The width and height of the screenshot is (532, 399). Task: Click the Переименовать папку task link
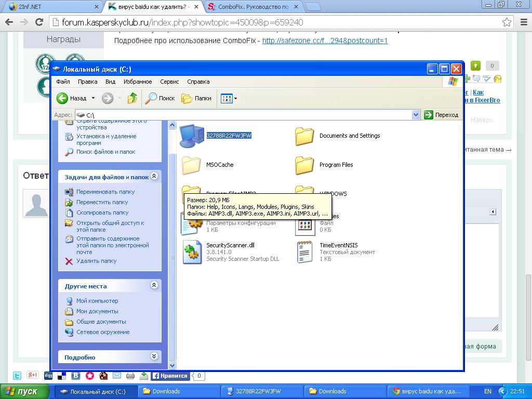105,192
